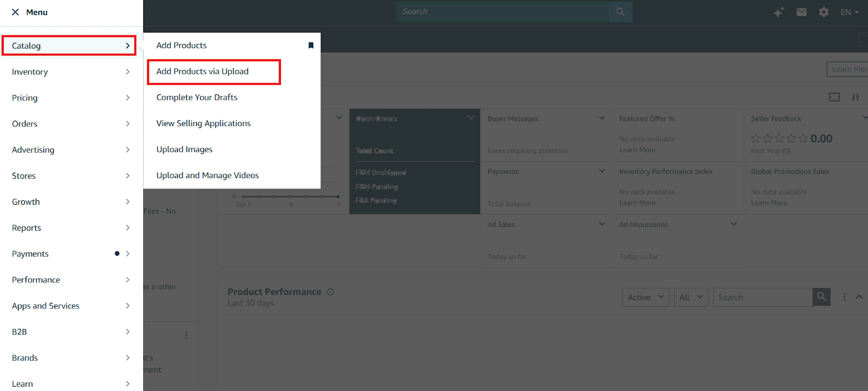Open the mail messages icon
The height and width of the screenshot is (391, 868).
[801, 12]
